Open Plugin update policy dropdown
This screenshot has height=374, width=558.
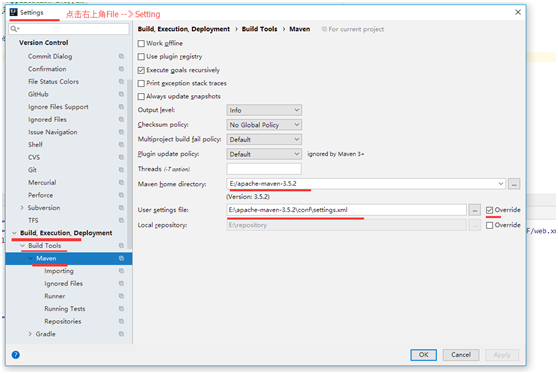[264, 154]
